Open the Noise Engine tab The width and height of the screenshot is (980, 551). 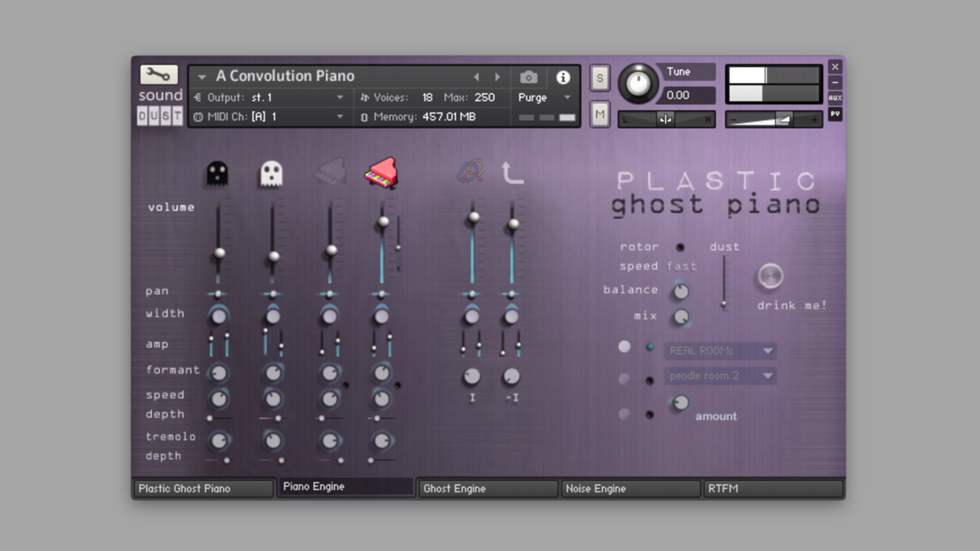point(630,489)
